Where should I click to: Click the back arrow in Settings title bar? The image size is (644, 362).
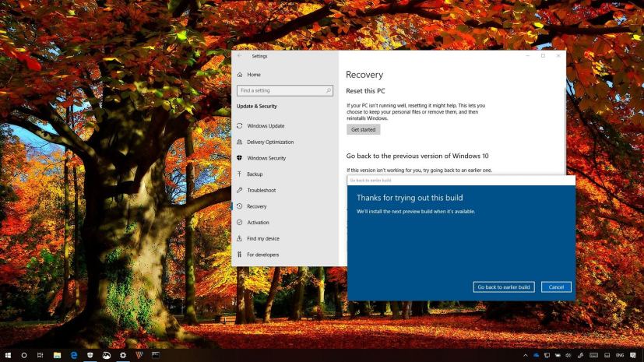pyautogui.click(x=240, y=56)
